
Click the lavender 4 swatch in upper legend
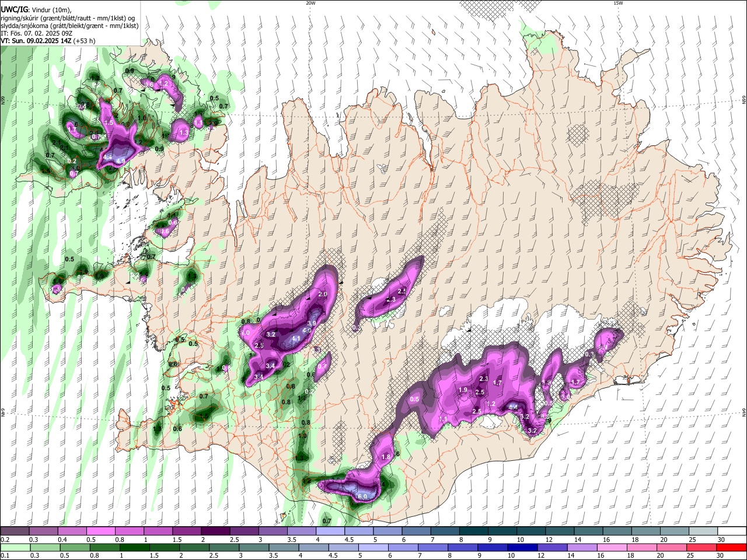(330, 531)
